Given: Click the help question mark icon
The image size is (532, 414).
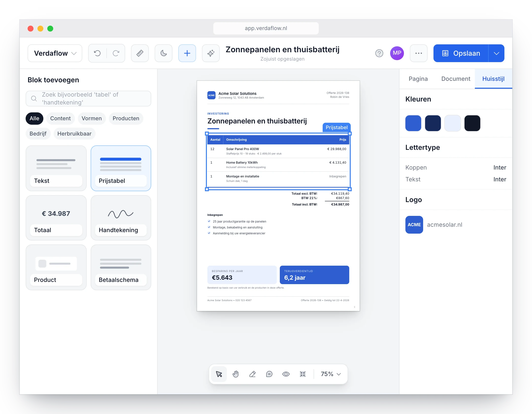Looking at the screenshot, I should [379, 53].
